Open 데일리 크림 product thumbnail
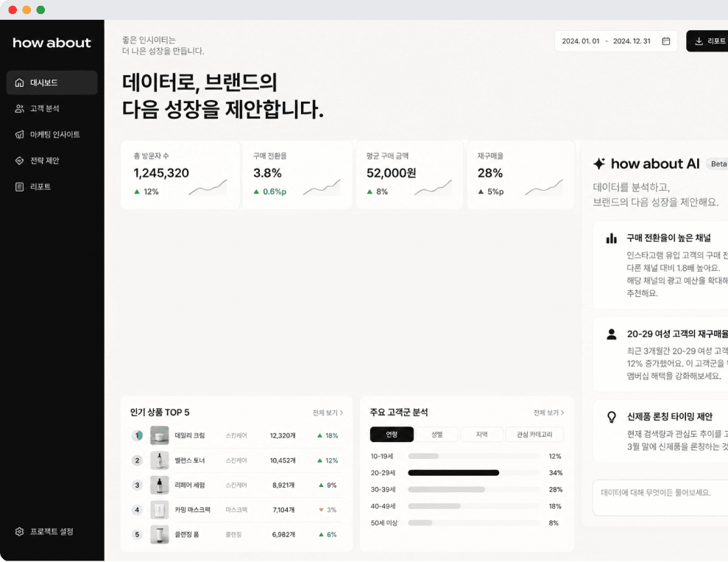The image size is (728, 562). (159, 435)
